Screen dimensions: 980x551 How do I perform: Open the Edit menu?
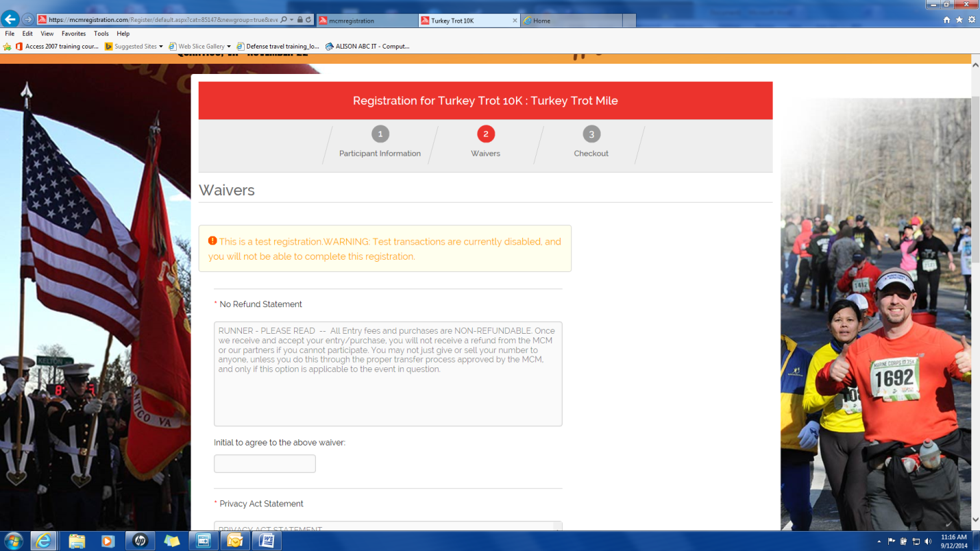click(27, 34)
